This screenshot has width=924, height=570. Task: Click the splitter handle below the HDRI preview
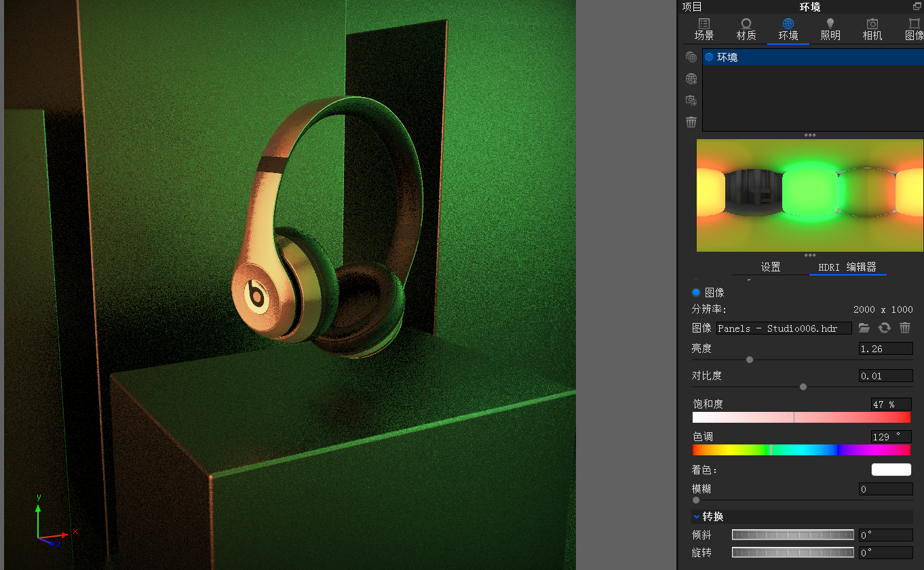(x=810, y=255)
